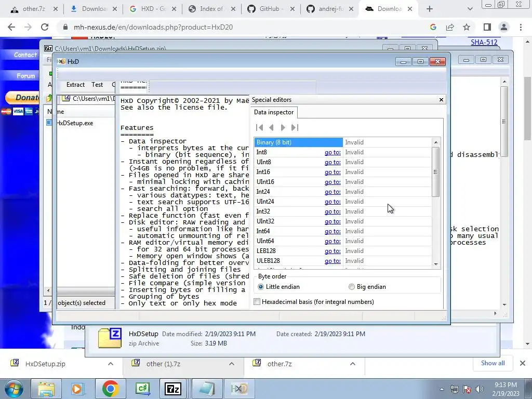
Task: Click go to link for Int24
Action: click(x=332, y=192)
